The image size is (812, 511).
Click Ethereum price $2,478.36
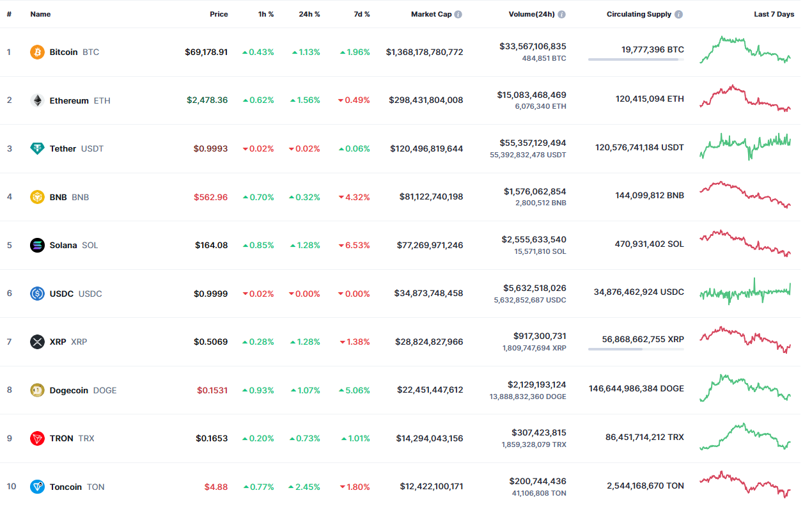click(207, 100)
